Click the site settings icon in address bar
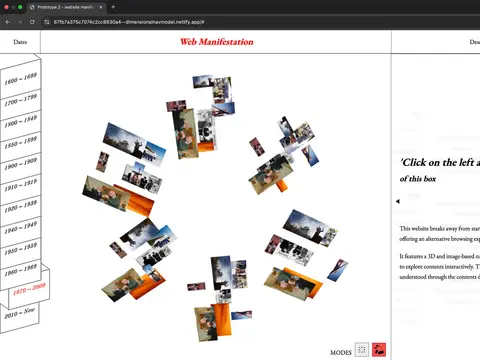The height and width of the screenshot is (360, 480). pos(47,22)
